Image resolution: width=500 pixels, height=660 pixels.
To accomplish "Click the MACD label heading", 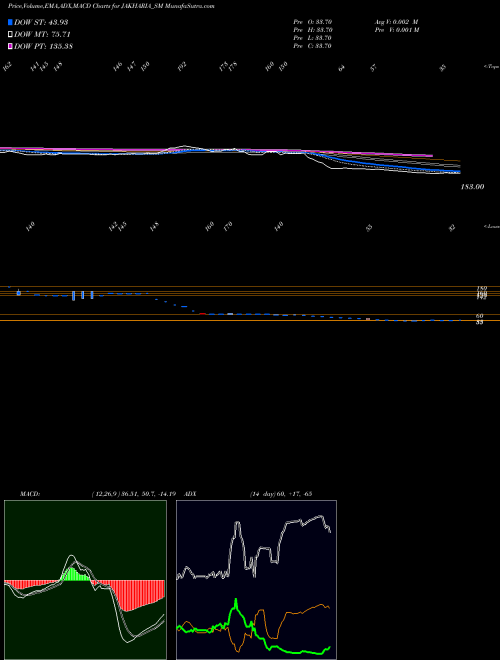I will coord(30,493).
